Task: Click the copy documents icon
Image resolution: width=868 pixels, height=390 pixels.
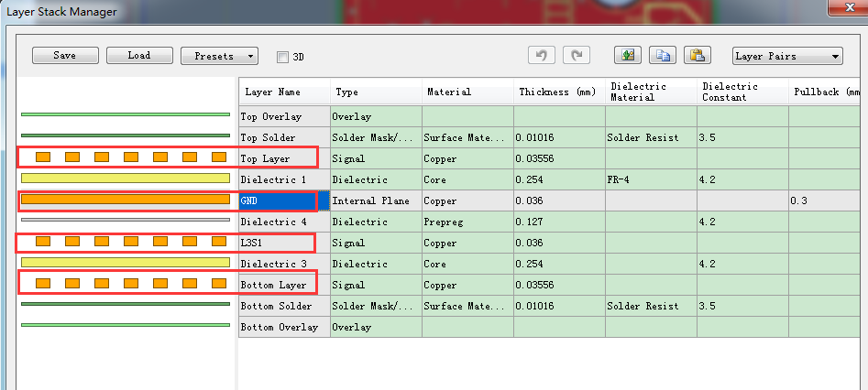Action: click(x=663, y=55)
